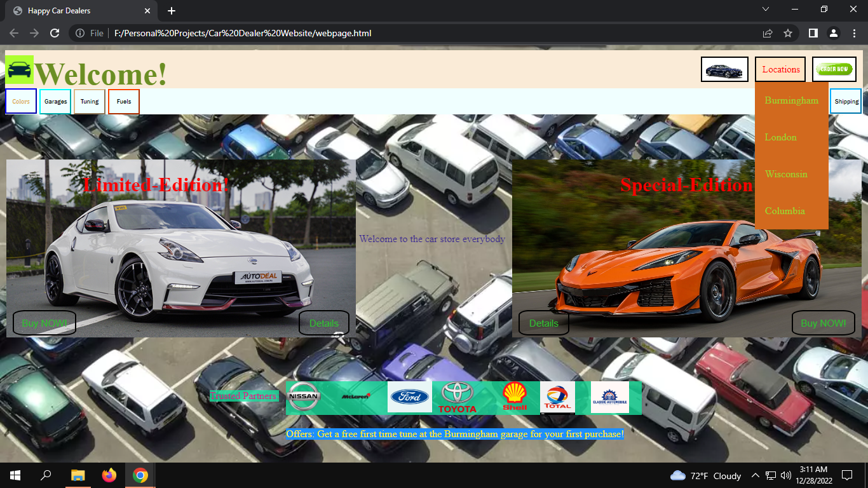Click Buy NOW! under the Limited-Edition car
Viewport: 868px width, 488px height.
pos(44,322)
